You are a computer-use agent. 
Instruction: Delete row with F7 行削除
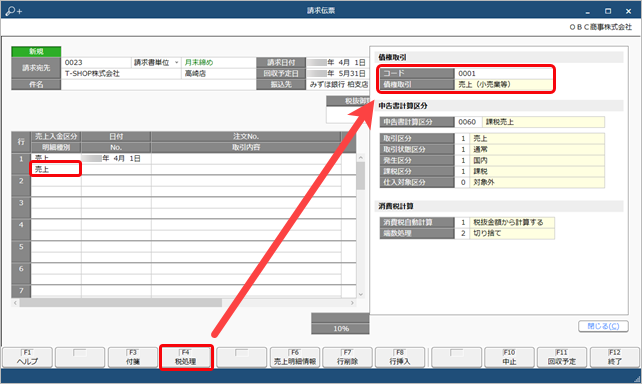347,357
